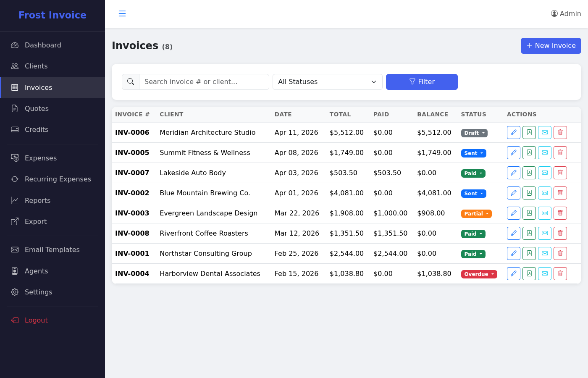Create a New Invoice
588x378 pixels.
pyautogui.click(x=551, y=46)
